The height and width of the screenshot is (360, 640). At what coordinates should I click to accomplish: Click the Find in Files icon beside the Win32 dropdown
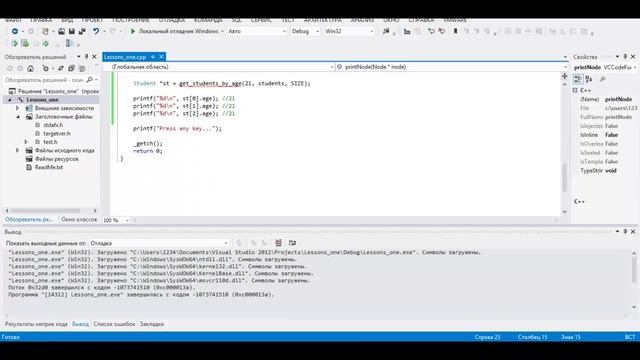(x=386, y=31)
